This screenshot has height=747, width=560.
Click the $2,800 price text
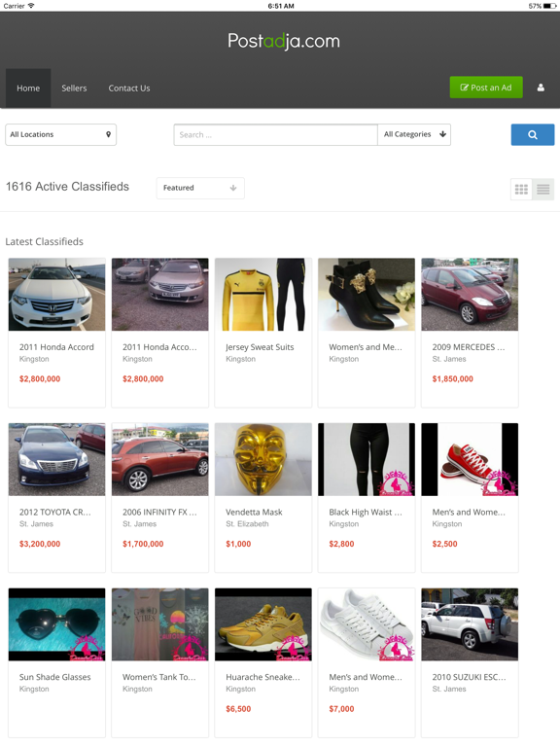click(x=341, y=544)
